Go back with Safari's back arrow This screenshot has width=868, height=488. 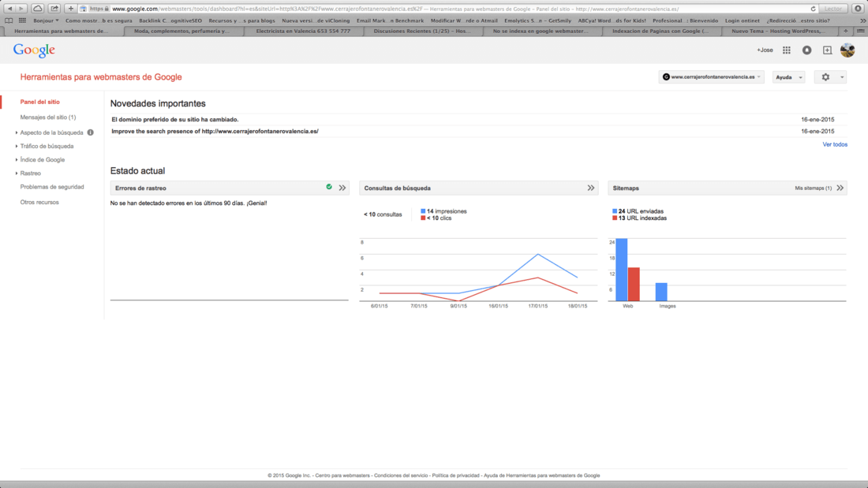(9, 9)
